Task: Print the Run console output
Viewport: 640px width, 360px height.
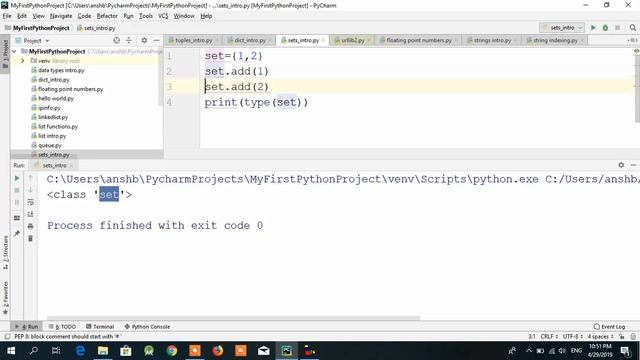Action: coord(31,226)
